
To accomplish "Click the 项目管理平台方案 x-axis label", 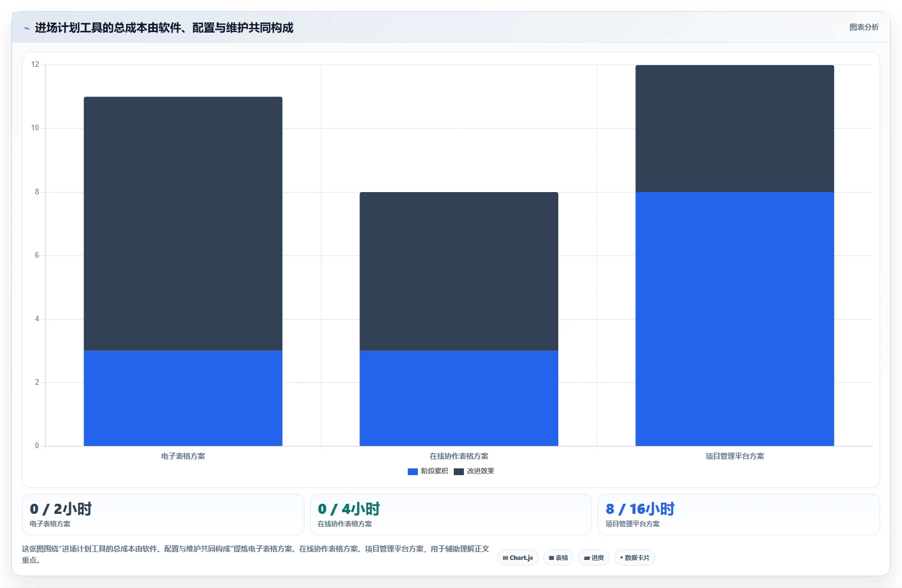I will [735, 456].
